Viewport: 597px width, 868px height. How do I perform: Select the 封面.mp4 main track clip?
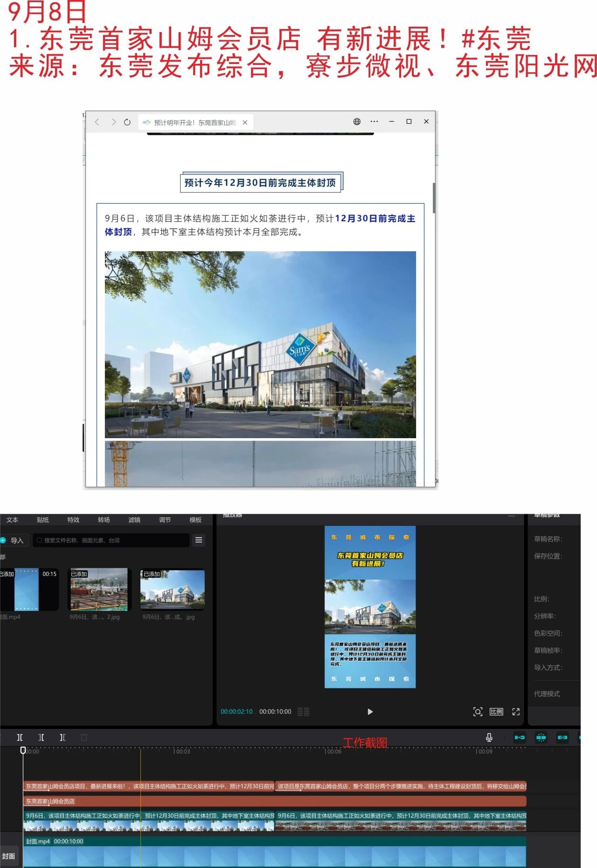275,852
